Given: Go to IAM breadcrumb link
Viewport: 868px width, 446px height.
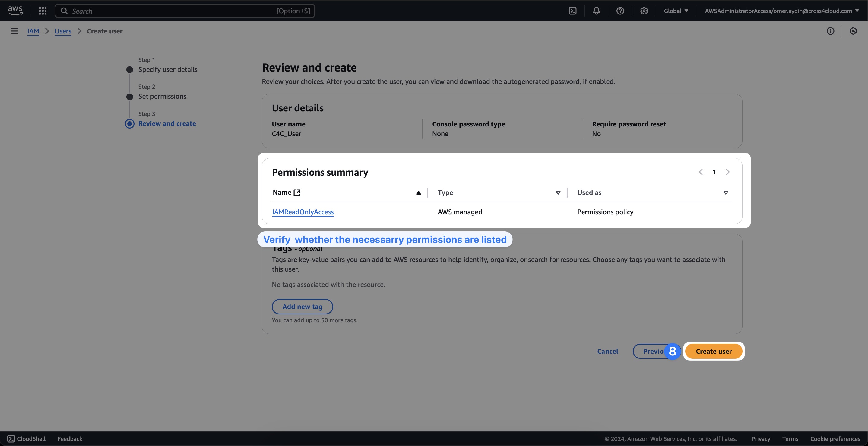Looking at the screenshot, I should click(x=33, y=31).
